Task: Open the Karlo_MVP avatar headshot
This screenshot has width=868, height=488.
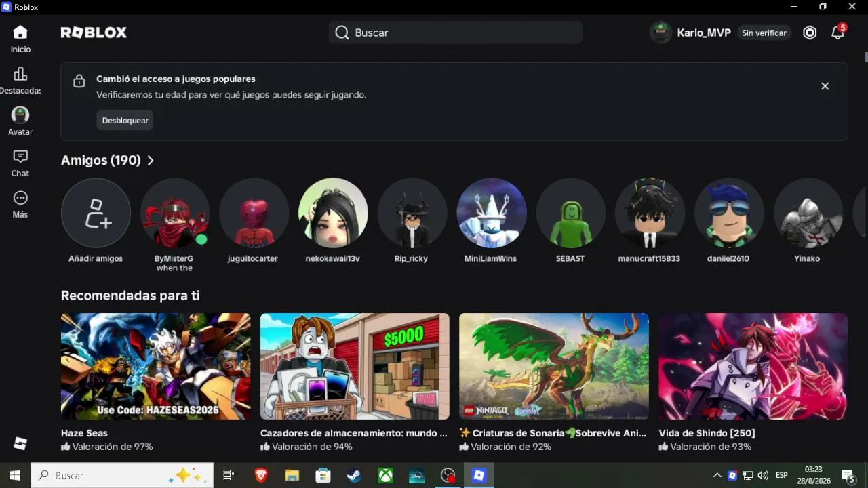Action: 660,33
